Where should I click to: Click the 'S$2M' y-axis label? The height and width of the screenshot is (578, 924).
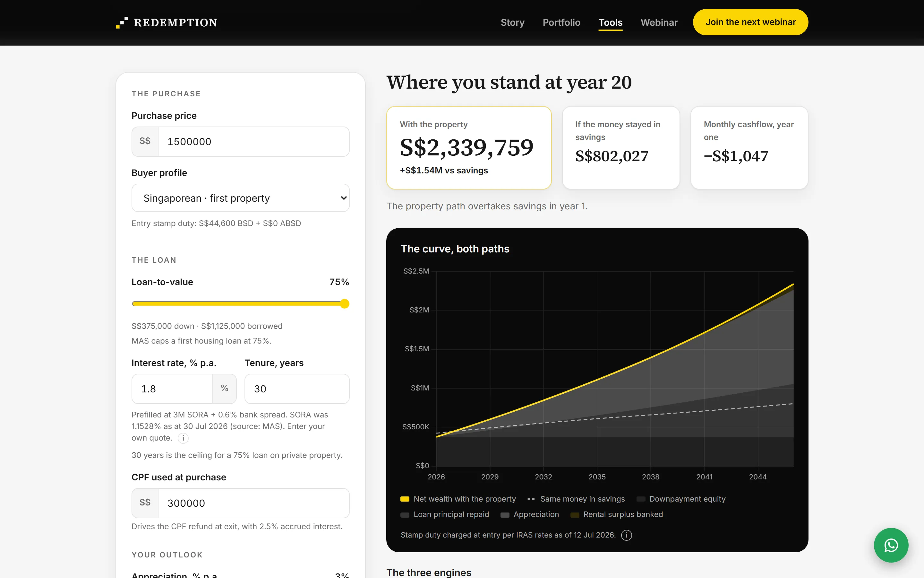419,310
